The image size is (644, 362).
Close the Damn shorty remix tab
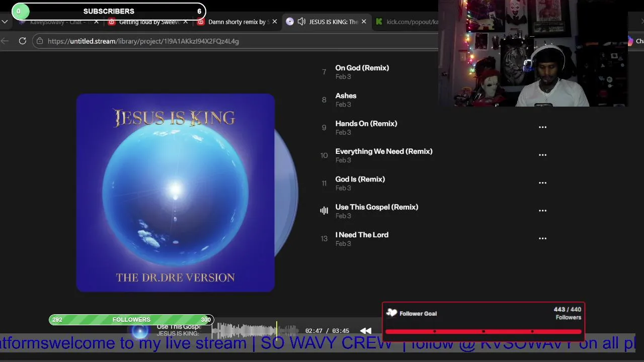click(275, 22)
